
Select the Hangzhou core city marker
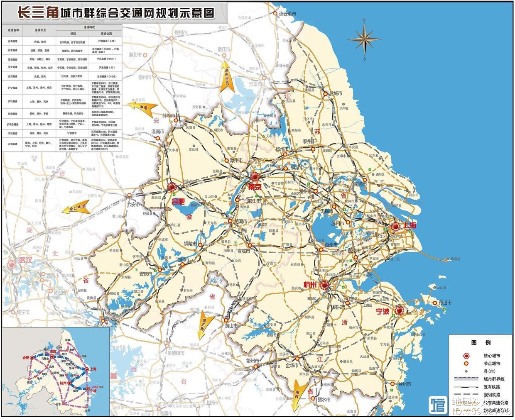point(324,284)
